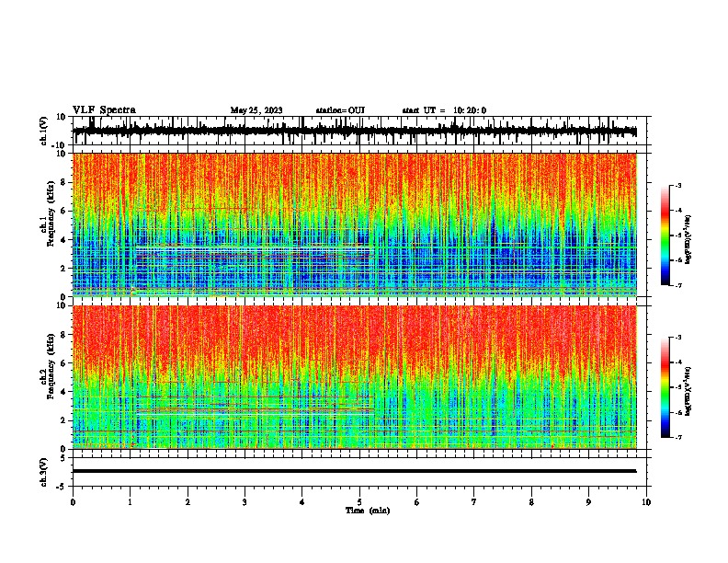The width and height of the screenshot is (728, 563).
Task: Click time axis tick label "0"
Action: [x=73, y=502]
